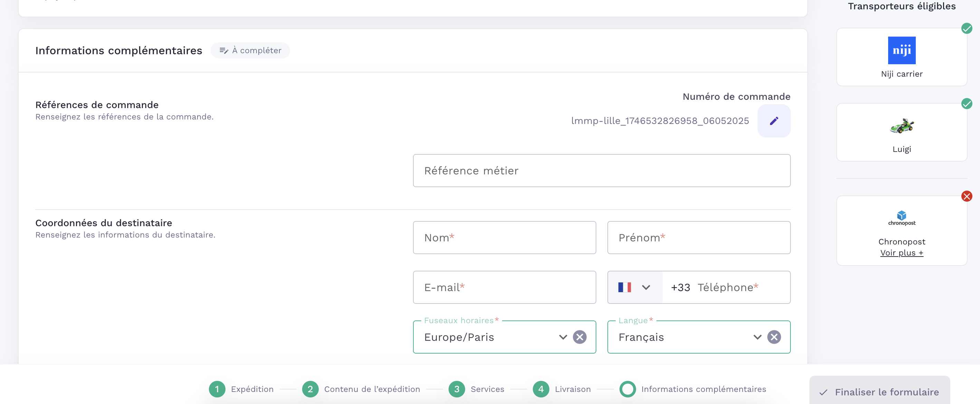Click the Luigi kart carrier icon

(901, 126)
